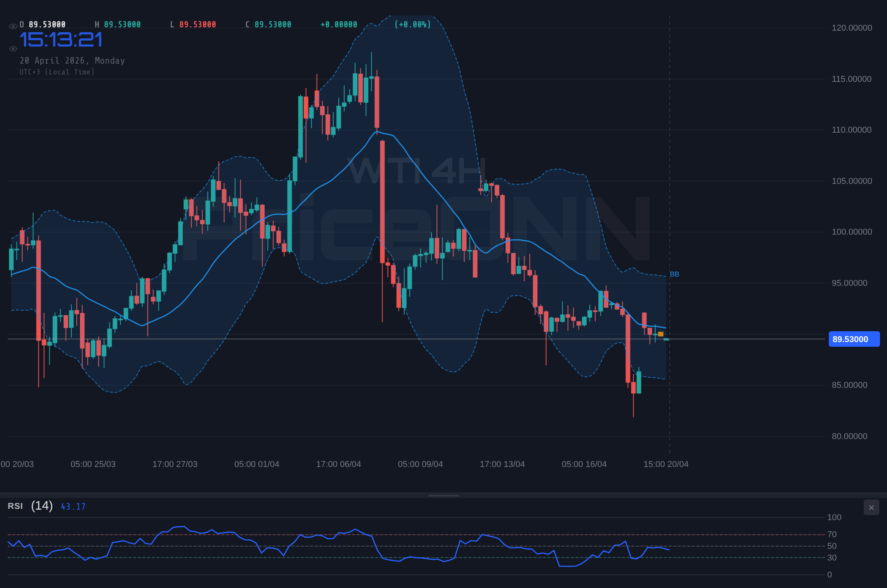Click the RSI 50 midline label
This screenshot has height=588, width=887.
click(x=832, y=546)
